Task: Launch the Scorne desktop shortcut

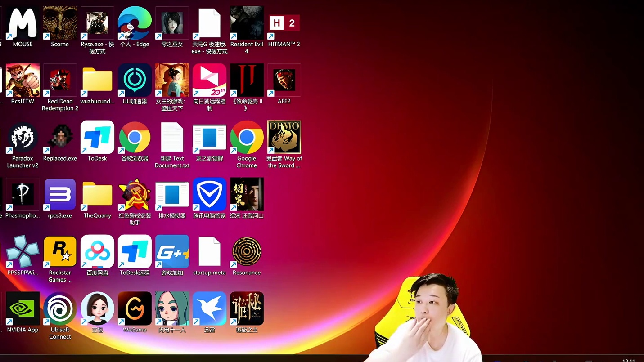Action: coord(60,23)
